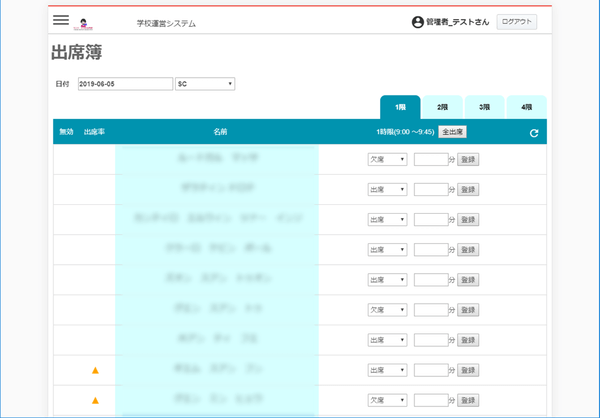Click the eighth row's 登録 button
The height and width of the screenshot is (418, 600).
tap(468, 370)
